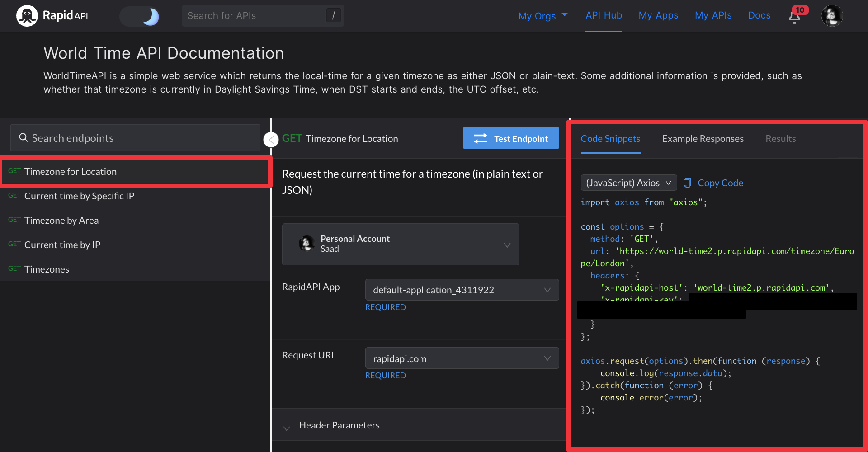Viewport: 868px width, 452px height.
Task: Switch to Example Responses tab
Action: [703, 139]
